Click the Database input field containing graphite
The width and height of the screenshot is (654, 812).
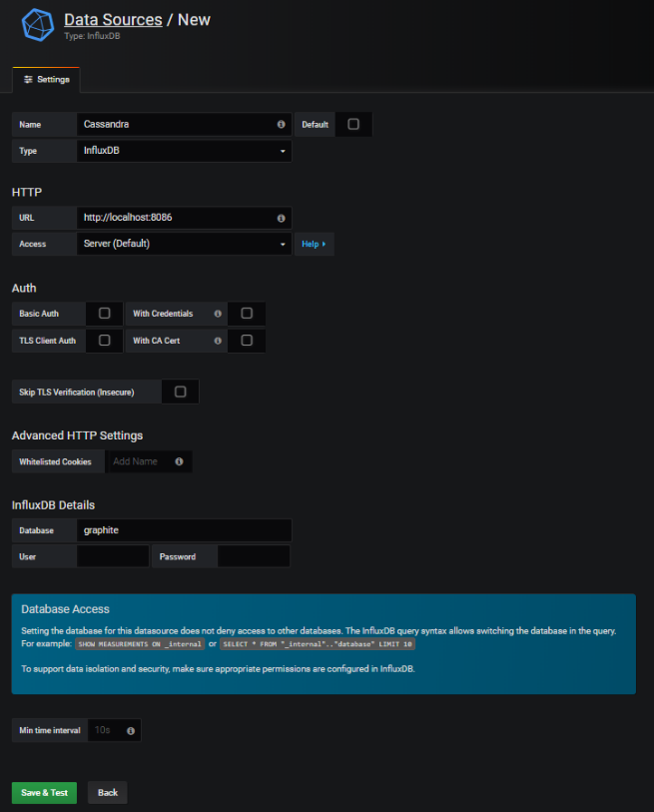(185, 530)
